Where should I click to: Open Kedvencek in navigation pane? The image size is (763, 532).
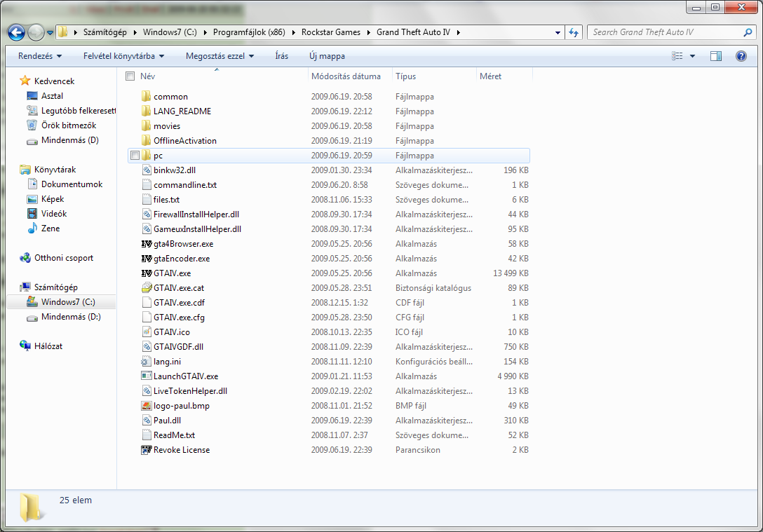click(54, 81)
